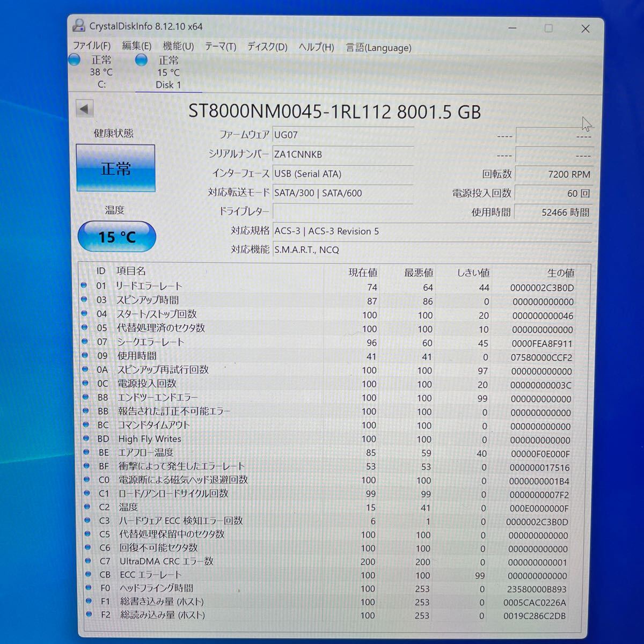Click the ACS-3 | ACS-3 Revision 5 field
The height and width of the screenshot is (644, 644).
coord(433,231)
